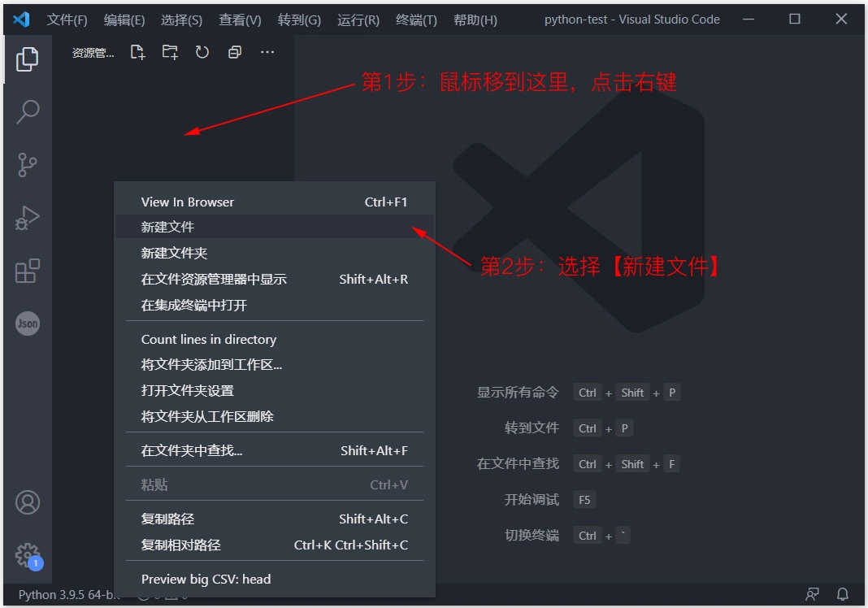This screenshot has width=868, height=608.
Task: Refresh the Explorer file list
Action: click(x=202, y=52)
